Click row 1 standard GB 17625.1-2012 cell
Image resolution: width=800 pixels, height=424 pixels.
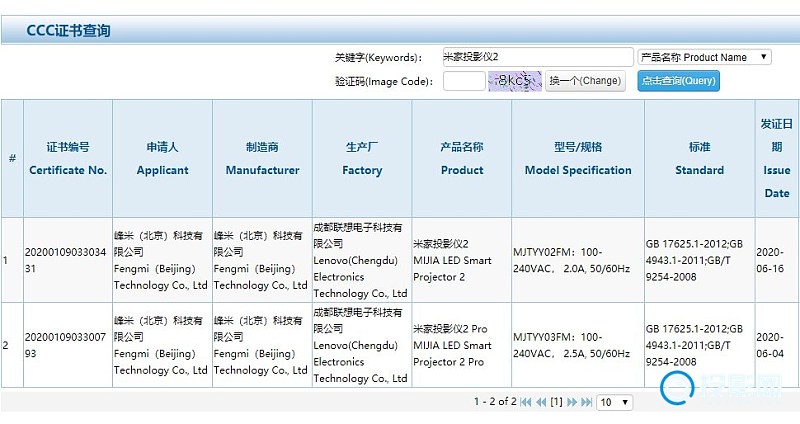(x=699, y=260)
